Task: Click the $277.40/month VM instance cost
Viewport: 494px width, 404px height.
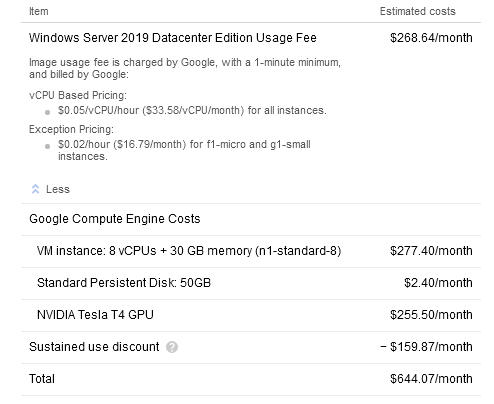Action: 431,251
